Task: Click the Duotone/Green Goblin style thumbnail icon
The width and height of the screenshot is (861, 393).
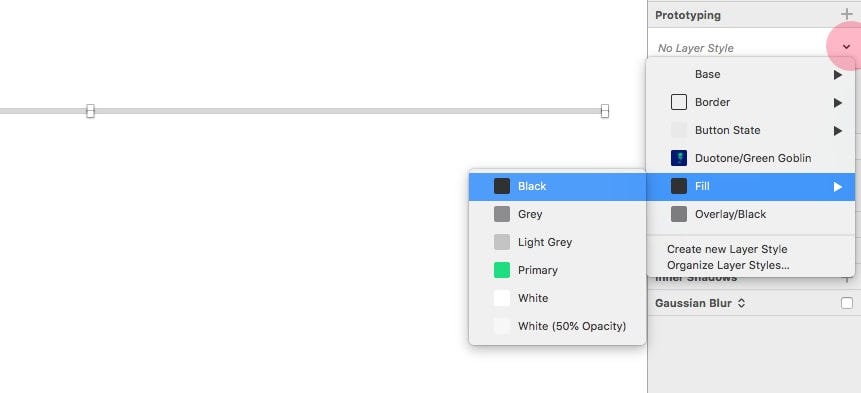Action: [679, 158]
